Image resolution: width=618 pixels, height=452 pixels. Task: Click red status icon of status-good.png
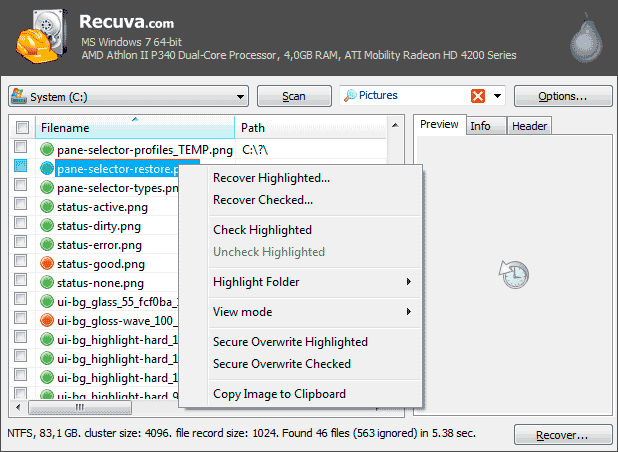tap(47, 263)
